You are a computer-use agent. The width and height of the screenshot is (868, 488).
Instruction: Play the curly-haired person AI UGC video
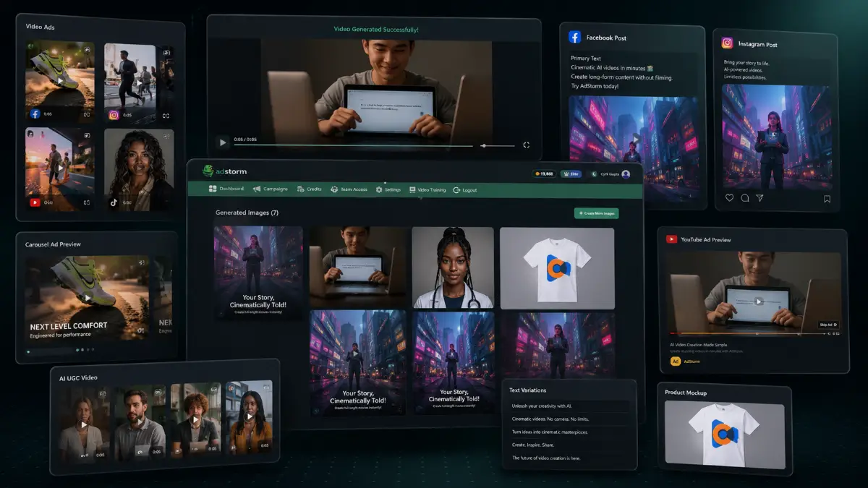194,419
